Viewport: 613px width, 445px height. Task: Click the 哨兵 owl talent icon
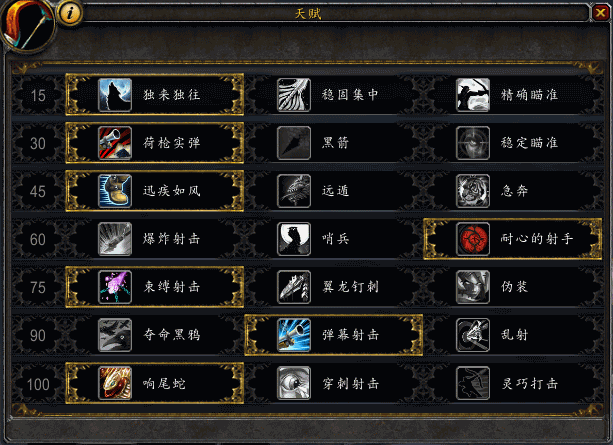[294, 239]
